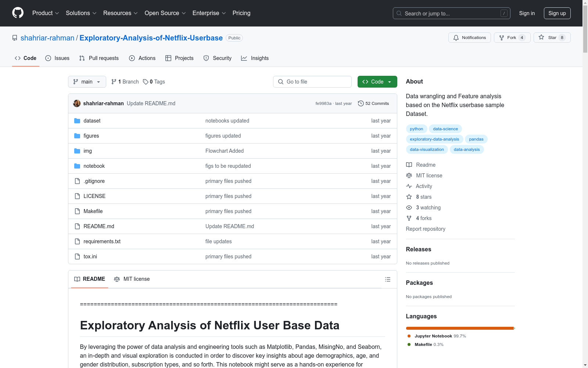Go to the Security tab
Screen dimensions: 588x368
point(218,58)
